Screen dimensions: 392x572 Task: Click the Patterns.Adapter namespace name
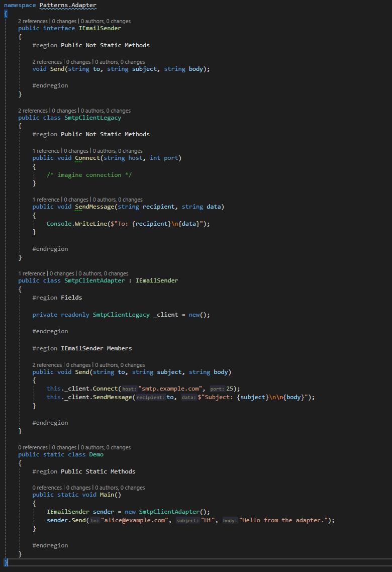pos(68,5)
